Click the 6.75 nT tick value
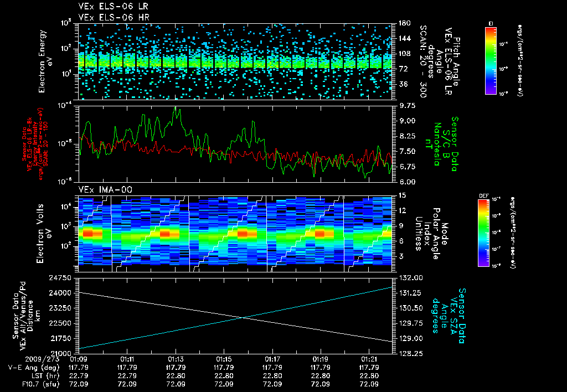 point(407,167)
